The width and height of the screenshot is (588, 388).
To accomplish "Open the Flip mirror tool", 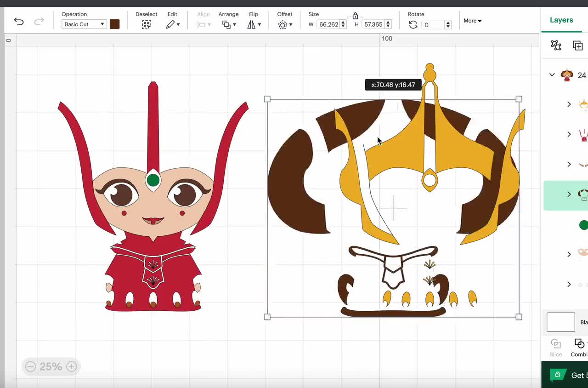I will [x=251, y=25].
